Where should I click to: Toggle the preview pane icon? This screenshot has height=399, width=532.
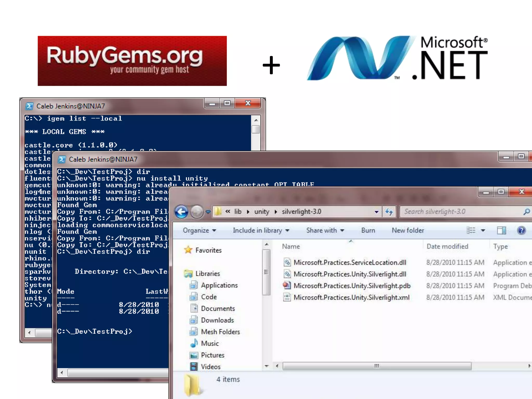click(x=501, y=230)
